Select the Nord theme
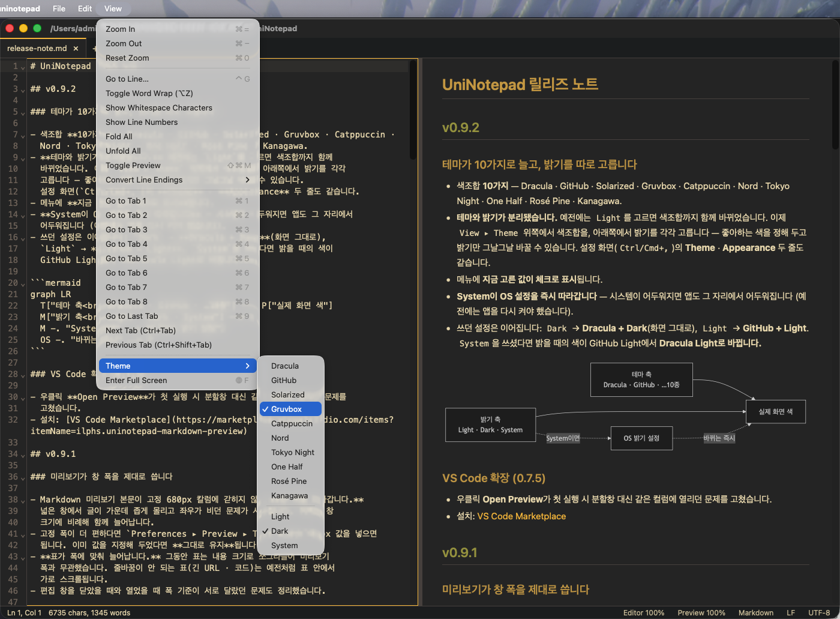The height and width of the screenshot is (619, 840). coord(290,438)
